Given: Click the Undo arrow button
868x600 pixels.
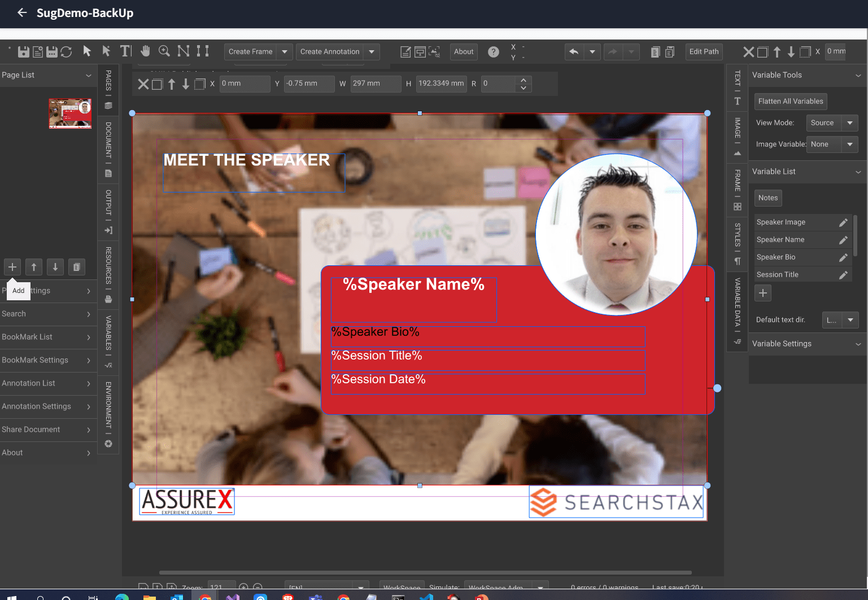Looking at the screenshot, I should coord(574,52).
